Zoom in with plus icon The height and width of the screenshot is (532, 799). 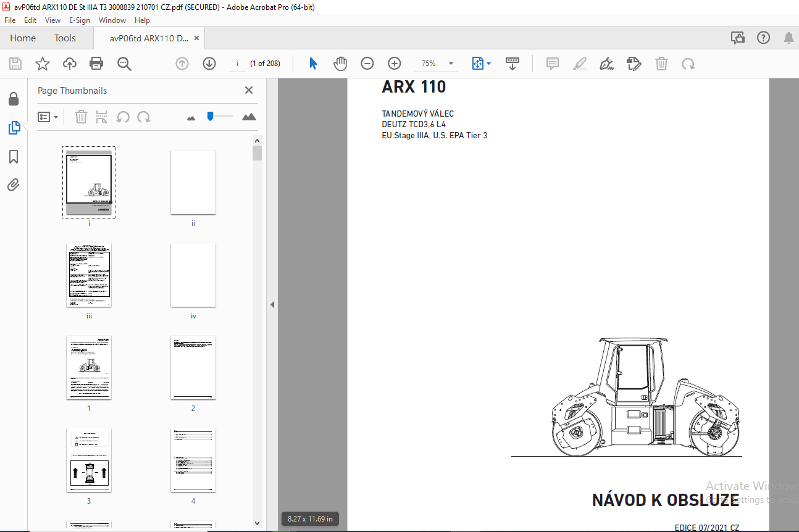point(395,64)
